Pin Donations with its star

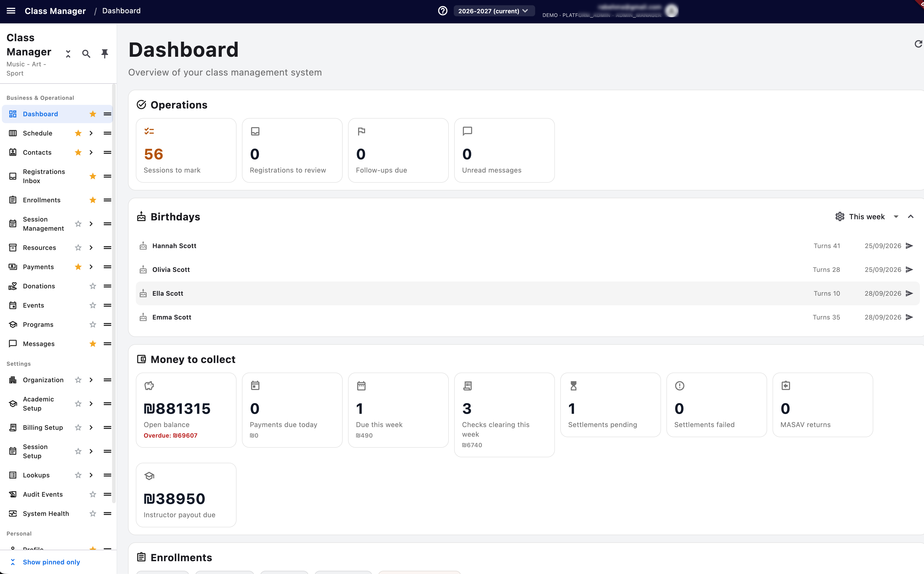93,286
